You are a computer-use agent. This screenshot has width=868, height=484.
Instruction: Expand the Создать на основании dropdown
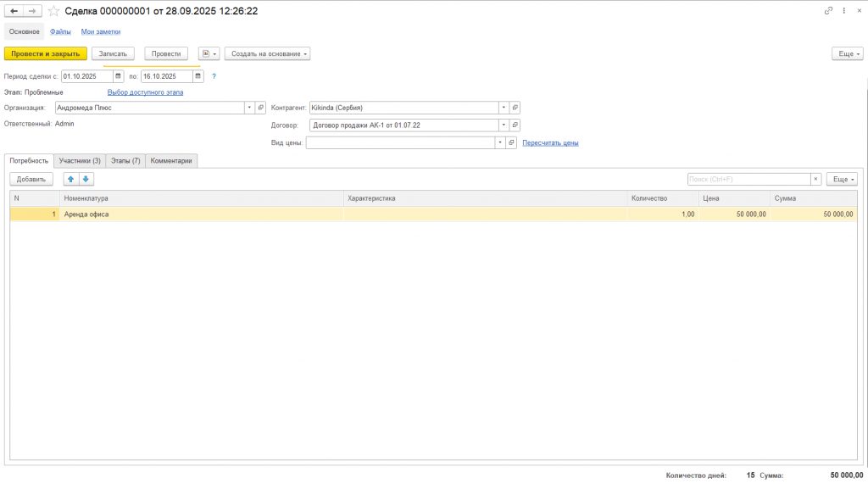[267, 53]
